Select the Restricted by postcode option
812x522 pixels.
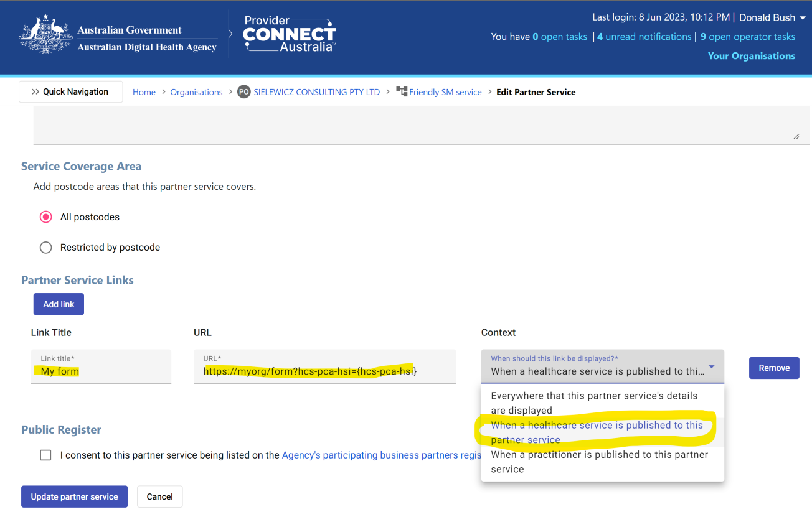[45, 247]
